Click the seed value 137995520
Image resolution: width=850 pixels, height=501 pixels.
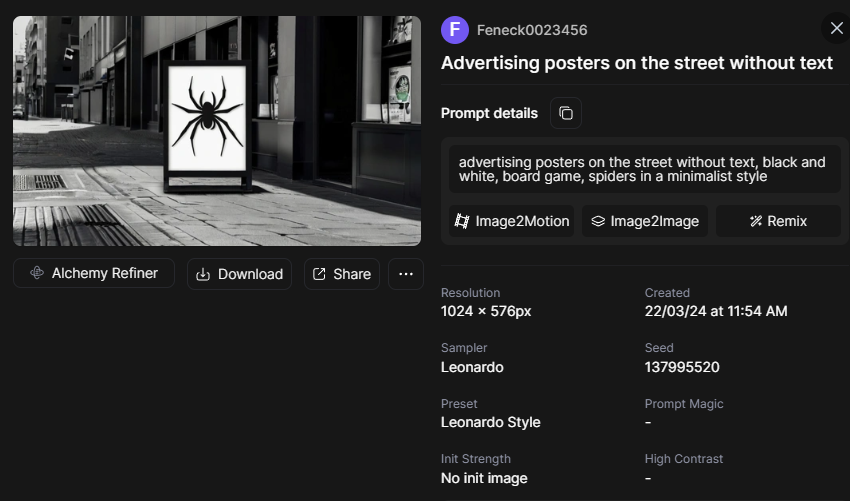pos(682,367)
